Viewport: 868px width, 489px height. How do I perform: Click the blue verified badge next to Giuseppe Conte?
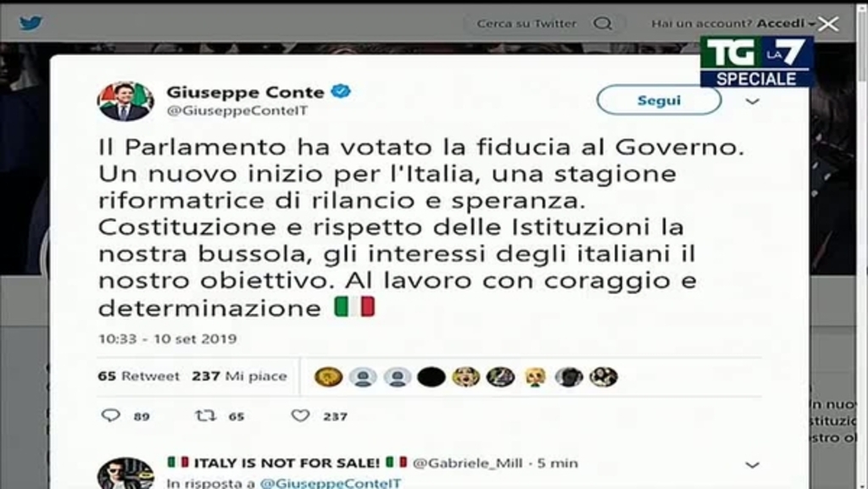coord(341,92)
